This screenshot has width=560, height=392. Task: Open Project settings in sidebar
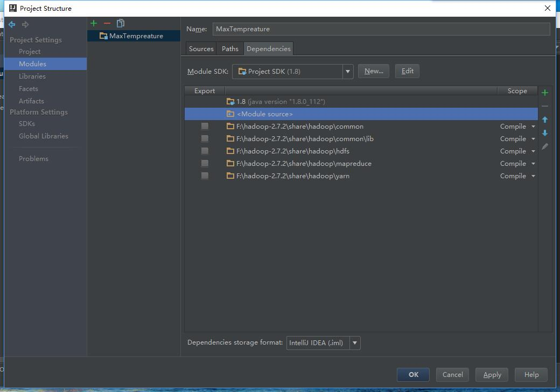pos(30,51)
